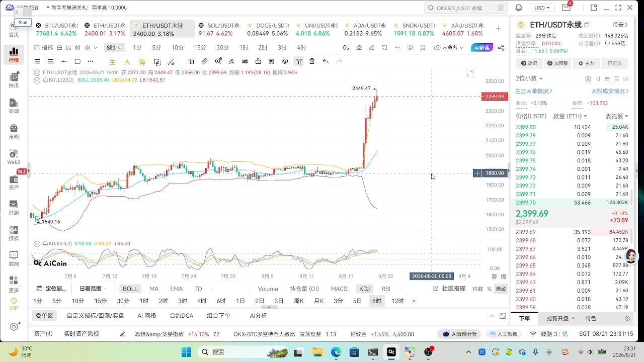
Task: Open the 合约DCA tab
Action: pos(181,316)
